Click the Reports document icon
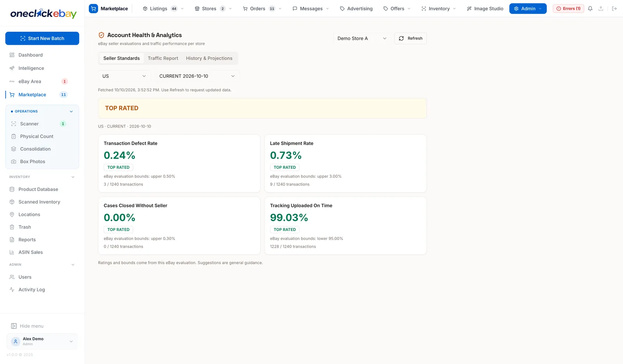Image resolution: width=623 pixels, height=364 pixels. [x=12, y=240]
